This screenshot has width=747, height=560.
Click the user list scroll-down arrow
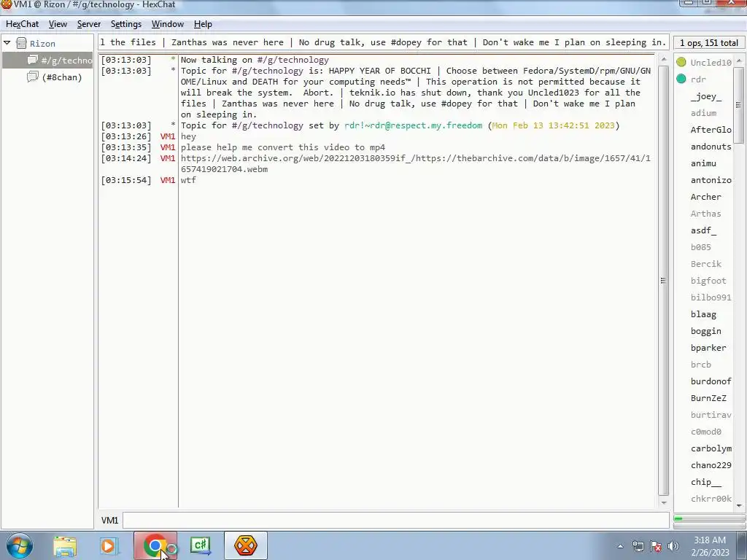tap(738, 505)
